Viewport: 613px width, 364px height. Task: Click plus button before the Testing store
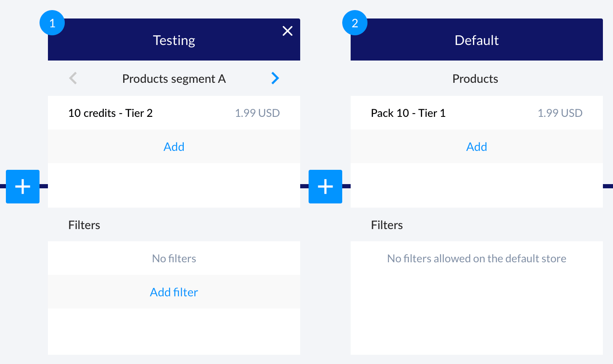[23, 187]
